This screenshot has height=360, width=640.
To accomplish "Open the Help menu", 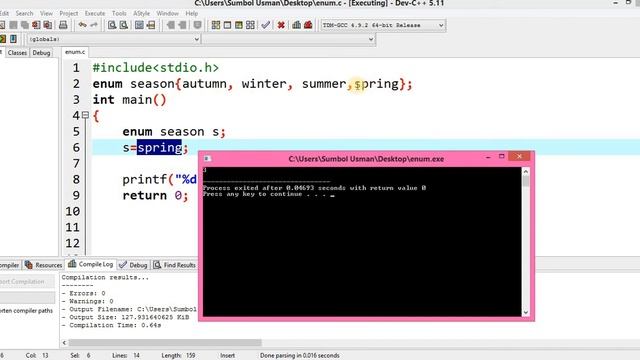I will [x=192, y=13].
